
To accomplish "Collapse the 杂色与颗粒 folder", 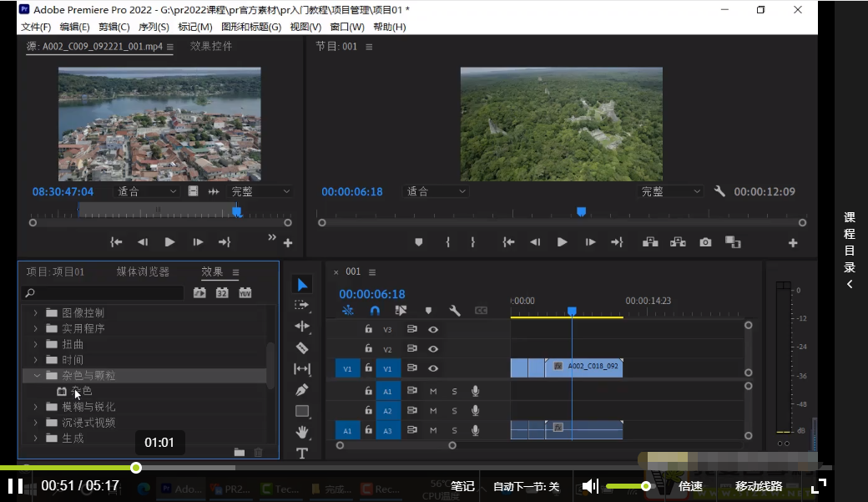I will click(36, 376).
